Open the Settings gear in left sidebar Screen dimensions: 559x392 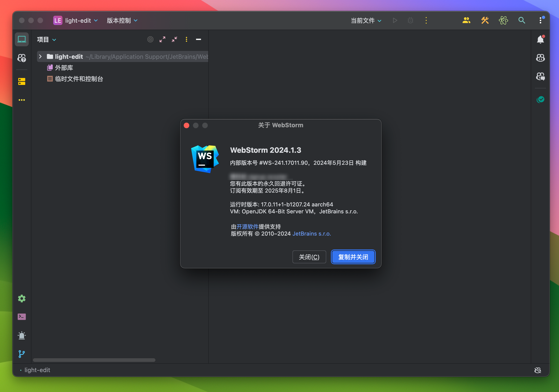[x=22, y=299]
